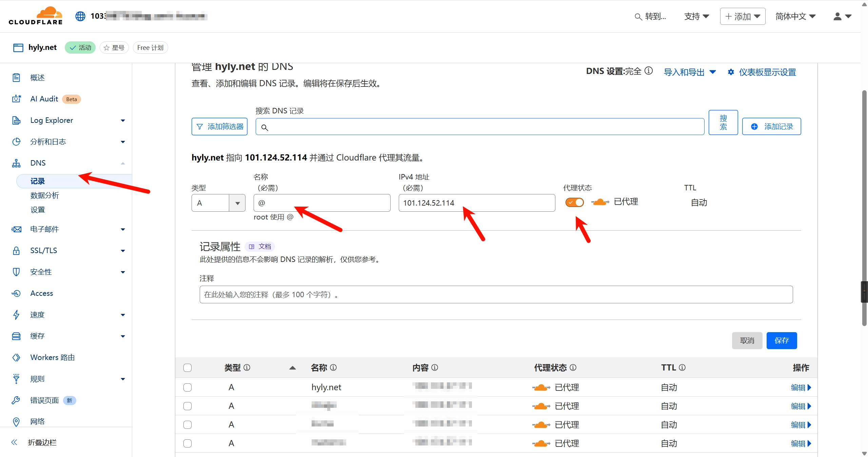Click the info icon beside TTL header
Viewport: 868px width, 457px height.
[x=682, y=367]
